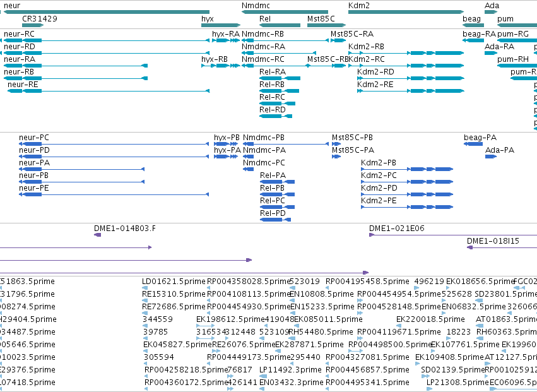
Task: Click the Rel-RD transcript label
Action: click(x=273, y=110)
